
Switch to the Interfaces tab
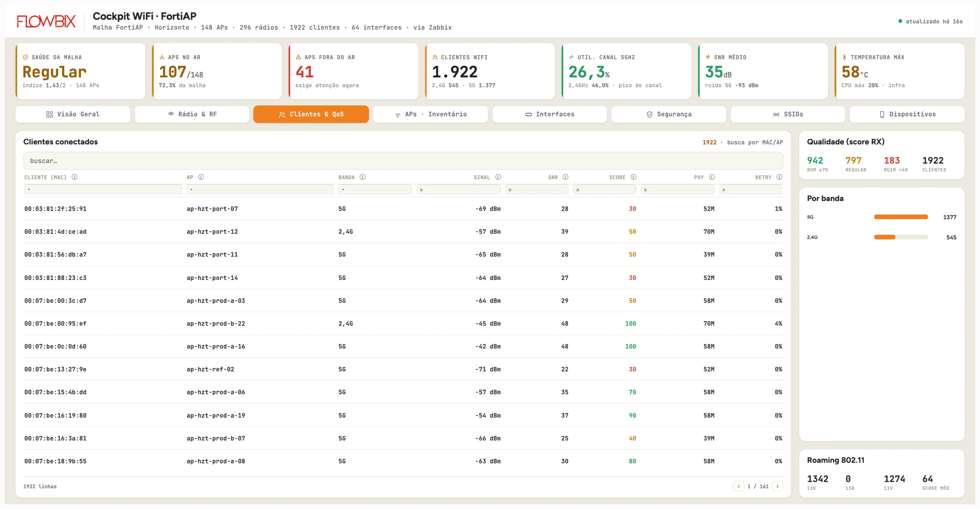click(550, 114)
